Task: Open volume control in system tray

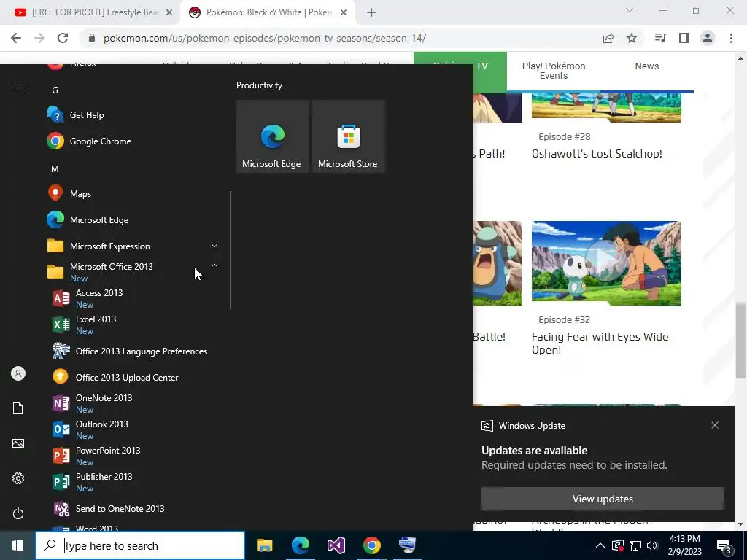Action: pos(652,545)
